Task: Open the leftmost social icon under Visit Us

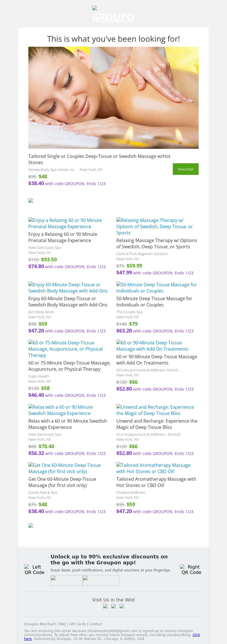Action: tap(105, 606)
